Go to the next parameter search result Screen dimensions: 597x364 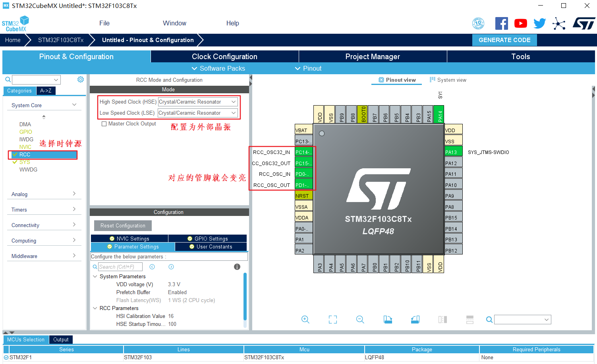[x=171, y=267]
